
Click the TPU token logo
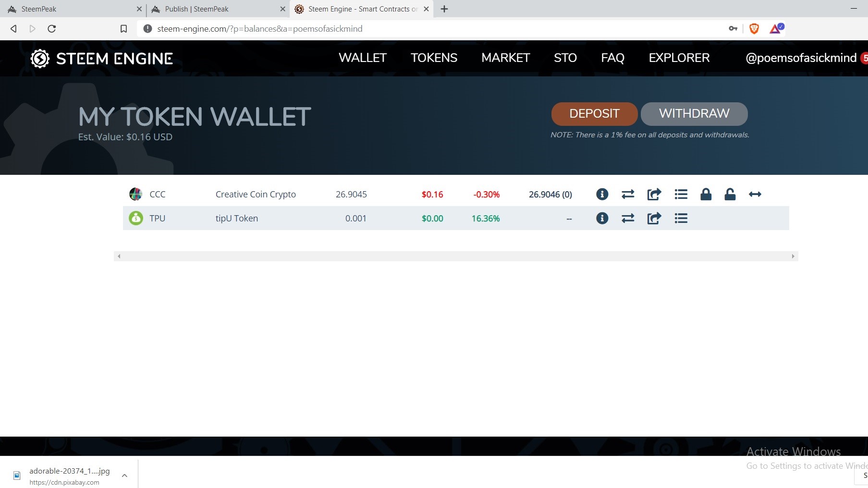pyautogui.click(x=136, y=218)
